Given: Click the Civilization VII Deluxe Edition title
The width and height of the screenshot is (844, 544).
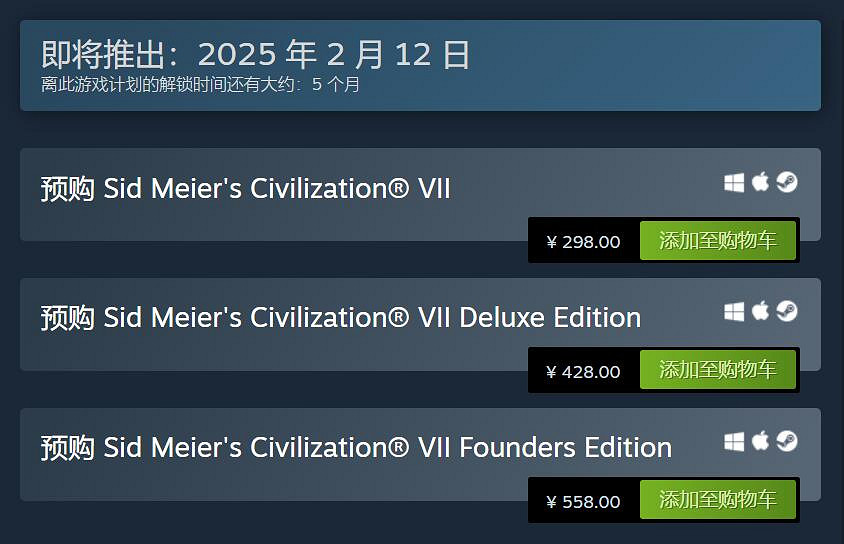Looking at the screenshot, I should [x=340, y=318].
